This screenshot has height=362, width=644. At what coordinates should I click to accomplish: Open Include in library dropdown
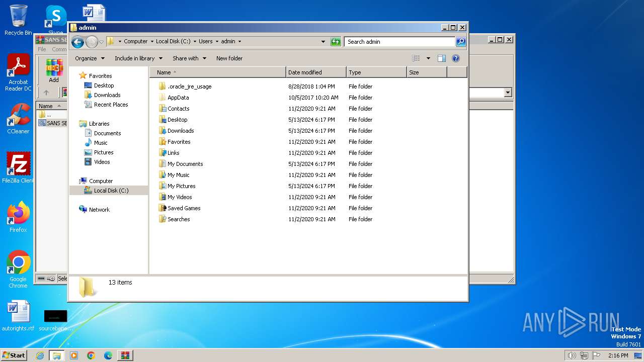(x=138, y=58)
